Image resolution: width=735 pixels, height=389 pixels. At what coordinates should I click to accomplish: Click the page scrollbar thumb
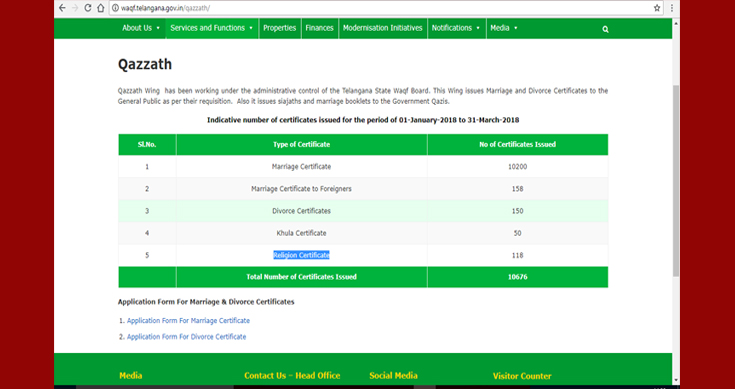click(x=675, y=180)
